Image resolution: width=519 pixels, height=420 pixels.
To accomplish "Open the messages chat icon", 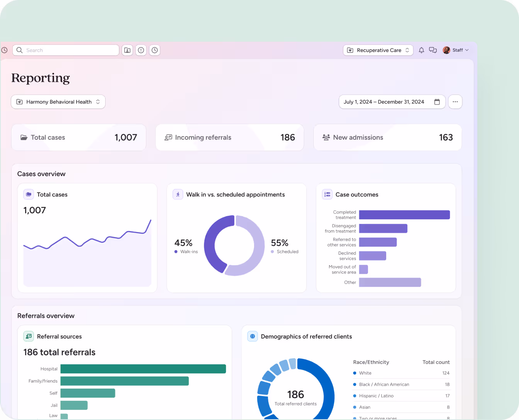I will click(432, 50).
